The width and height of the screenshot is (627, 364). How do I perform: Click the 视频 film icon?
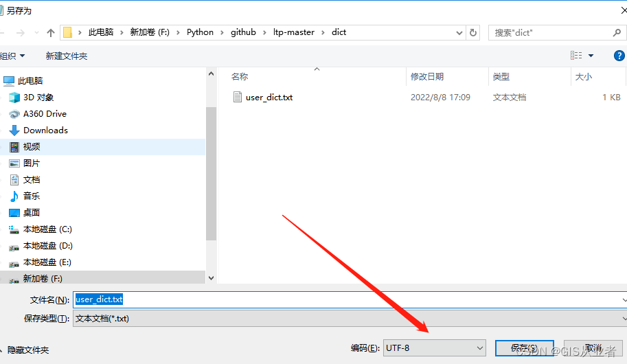14,147
